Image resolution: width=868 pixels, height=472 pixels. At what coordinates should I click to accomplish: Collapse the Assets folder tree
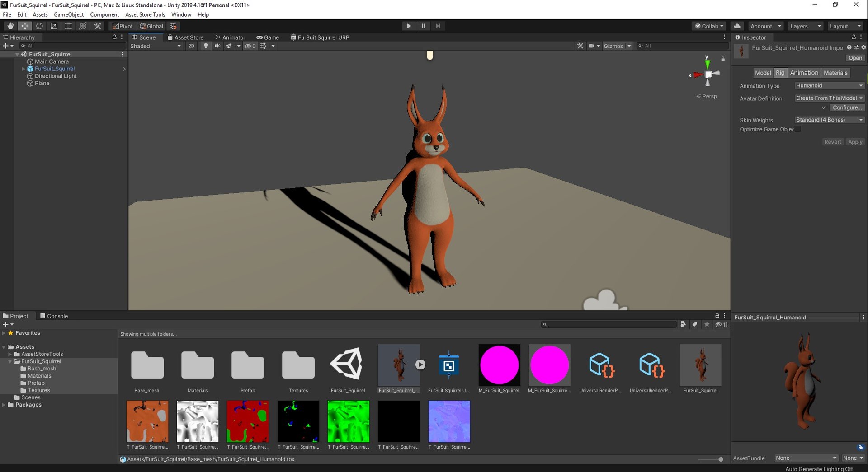tap(4, 347)
